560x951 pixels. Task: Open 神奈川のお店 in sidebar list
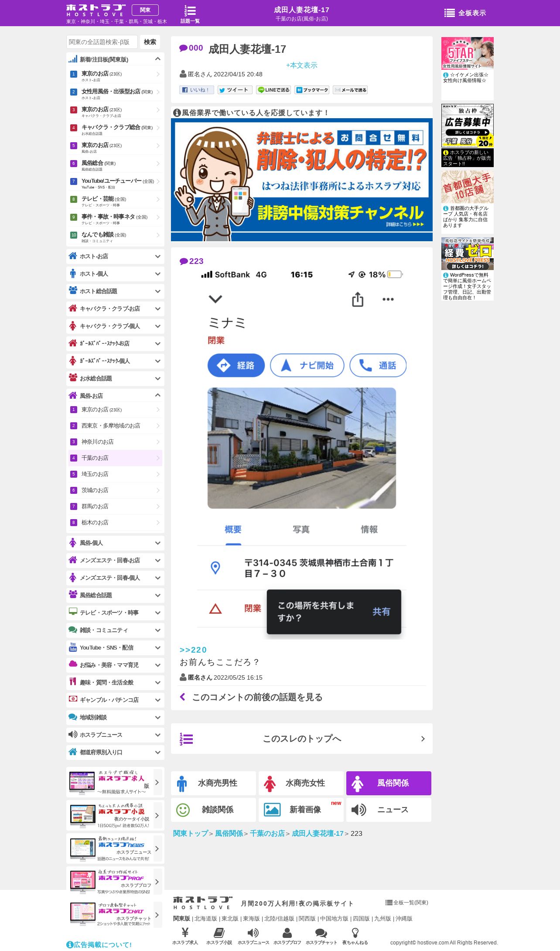pos(115,441)
